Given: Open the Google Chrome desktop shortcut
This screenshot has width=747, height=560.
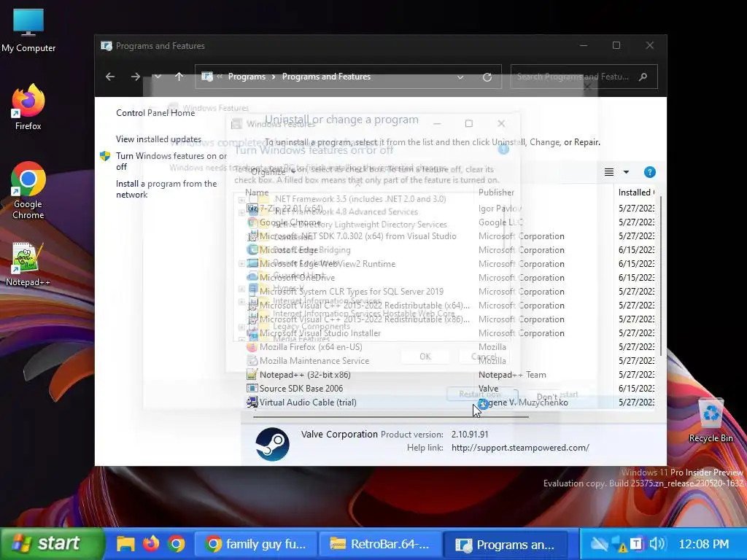Looking at the screenshot, I should [x=28, y=190].
